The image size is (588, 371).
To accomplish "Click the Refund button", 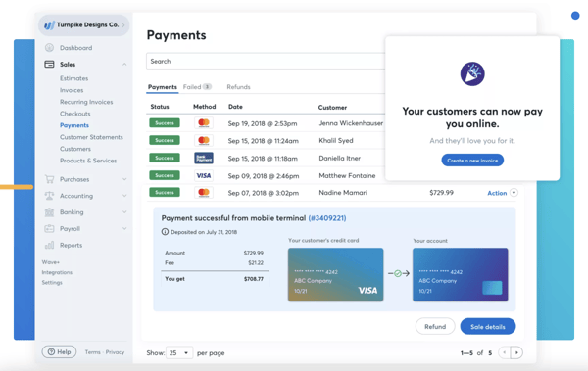I will point(435,326).
